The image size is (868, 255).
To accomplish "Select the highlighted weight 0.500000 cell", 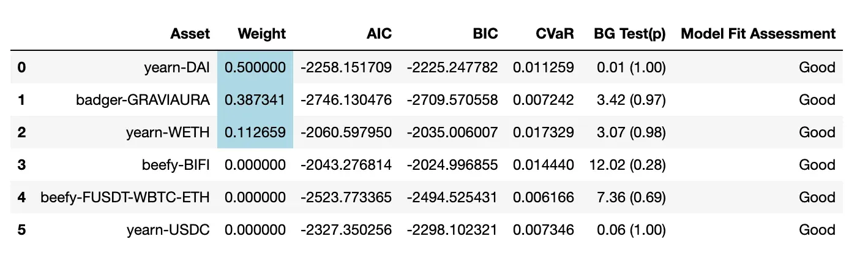I will [255, 67].
